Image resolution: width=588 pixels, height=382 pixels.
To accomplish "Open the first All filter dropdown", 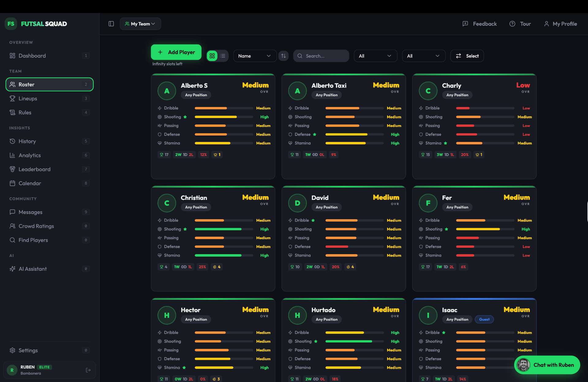I will coord(375,56).
